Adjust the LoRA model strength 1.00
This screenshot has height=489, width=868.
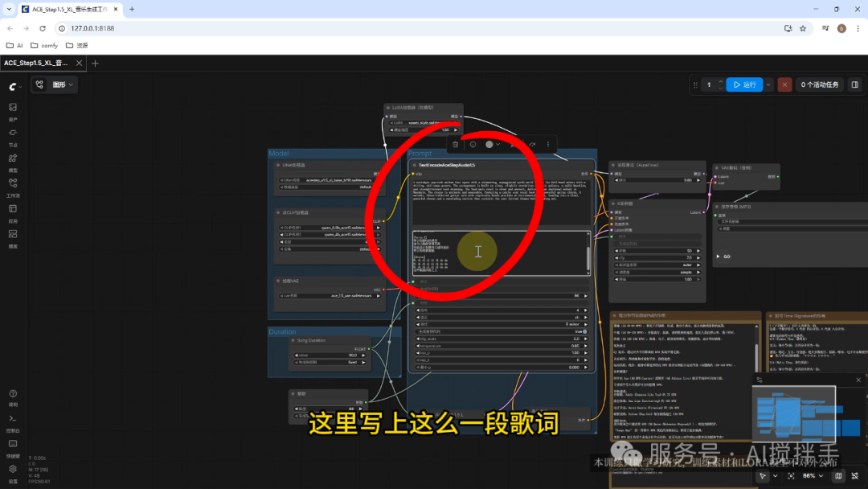tap(424, 130)
